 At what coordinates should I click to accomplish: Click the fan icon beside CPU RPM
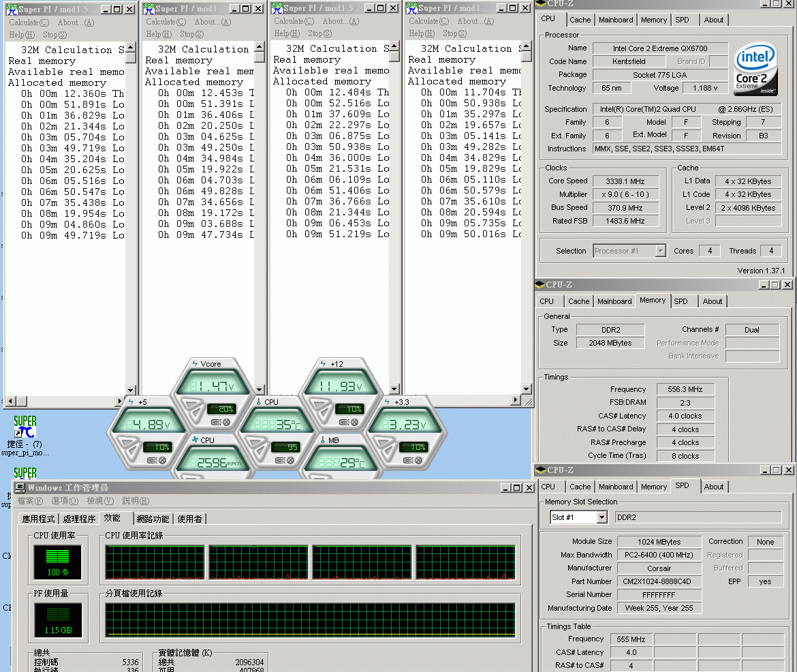(196, 440)
